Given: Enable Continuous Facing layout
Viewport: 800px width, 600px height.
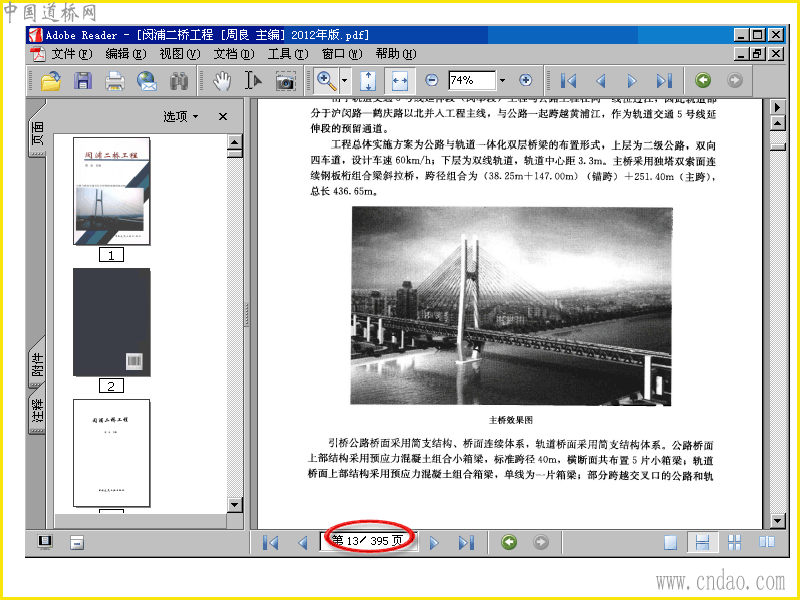Looking at the screenshot, I should (735, 542).
